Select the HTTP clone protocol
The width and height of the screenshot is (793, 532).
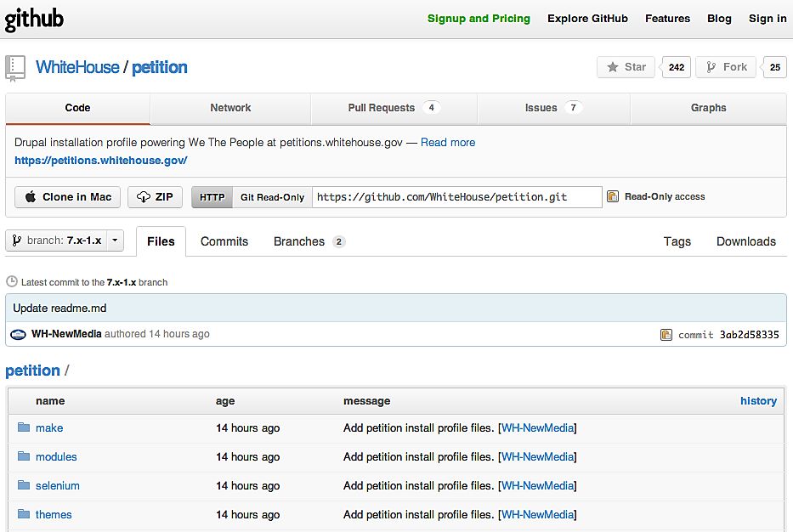(x=212, y=197)
